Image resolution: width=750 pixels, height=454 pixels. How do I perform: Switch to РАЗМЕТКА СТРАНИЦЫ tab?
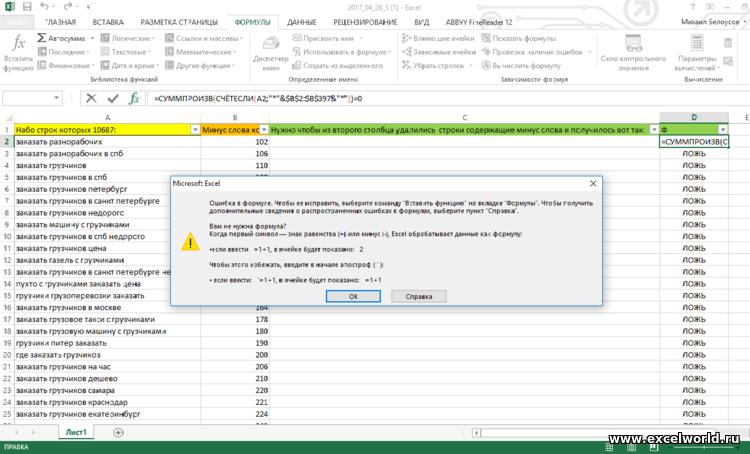click(179, 22)
